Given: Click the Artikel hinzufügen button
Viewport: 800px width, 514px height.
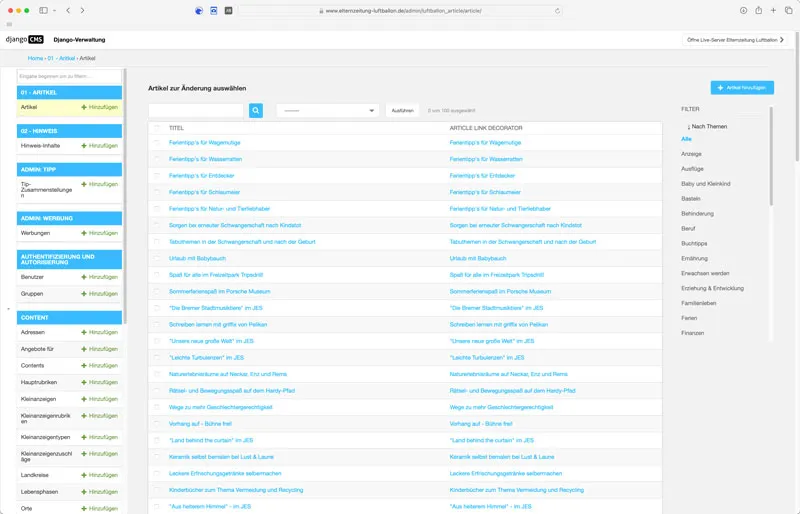Looking at the screenshot, I should pos(742,88).
